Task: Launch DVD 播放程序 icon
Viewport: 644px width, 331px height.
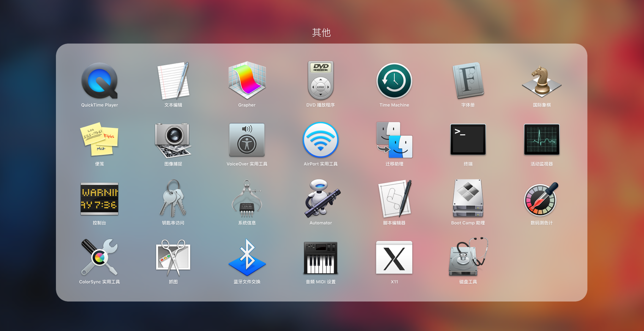Action: (321, 81)
